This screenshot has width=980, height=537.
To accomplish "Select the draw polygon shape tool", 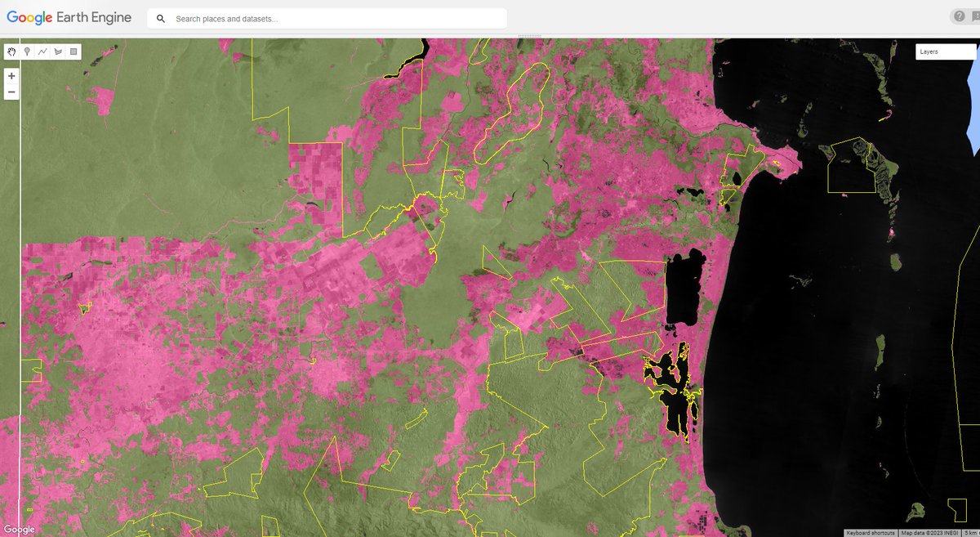I will (58, 51).
